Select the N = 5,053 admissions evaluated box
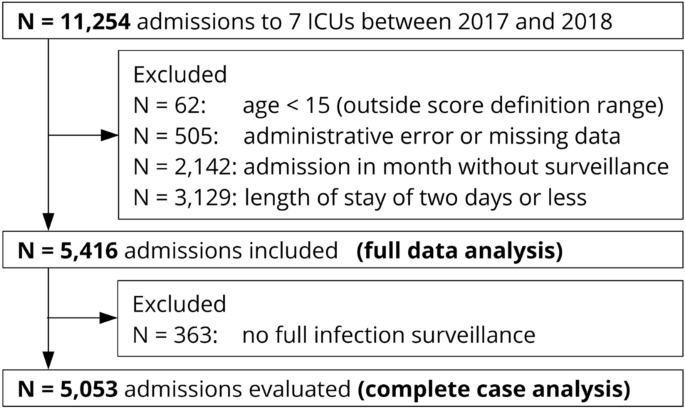 click(342, 388)
